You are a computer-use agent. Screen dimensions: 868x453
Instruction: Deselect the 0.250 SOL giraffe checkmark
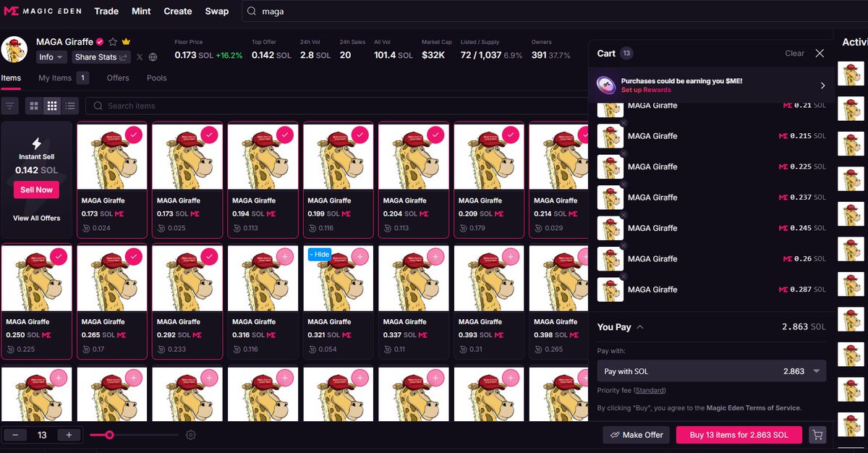coord(59,256)
